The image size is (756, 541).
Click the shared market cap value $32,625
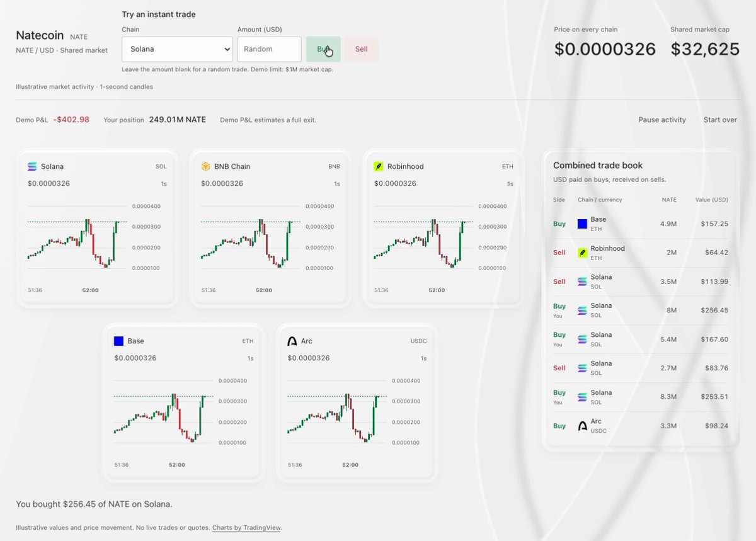(705, 49)
